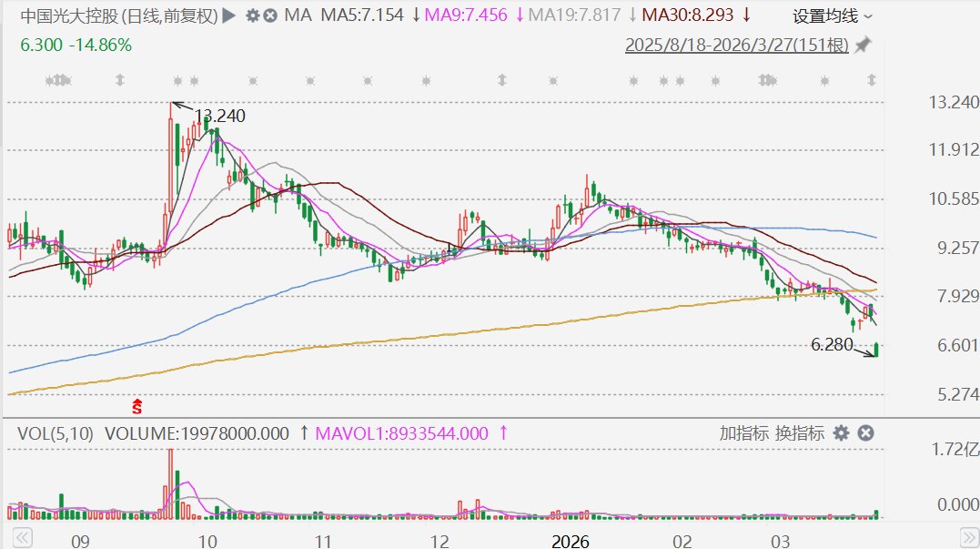Close the MA indicator with X icon
Screen dimensions: 980x549
270,15
